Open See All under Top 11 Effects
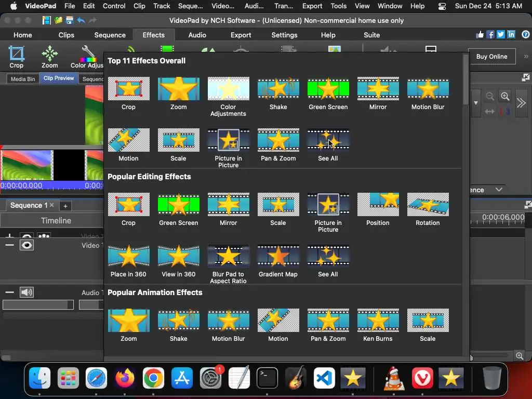Image resolution: width=532 pixels, height=399 pixels. click(328, 144)
